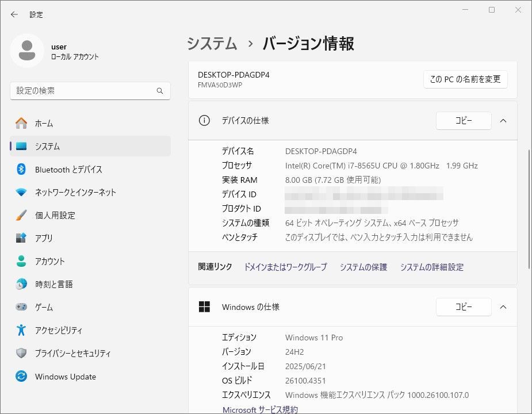532x414 pixels.
Task: Open ドメインまたはワークグループ link
Action: [x=286, y=267]
